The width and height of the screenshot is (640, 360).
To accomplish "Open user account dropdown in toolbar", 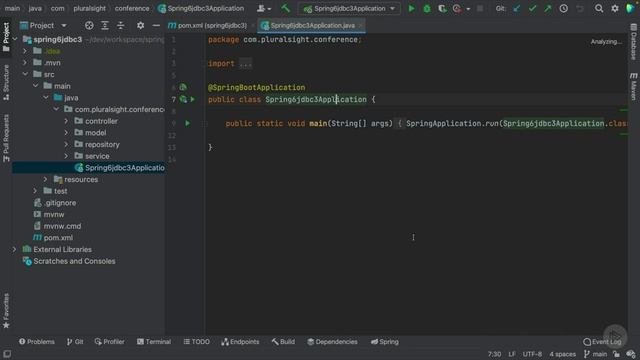I will pyautogui.click(x=264, y=9).
